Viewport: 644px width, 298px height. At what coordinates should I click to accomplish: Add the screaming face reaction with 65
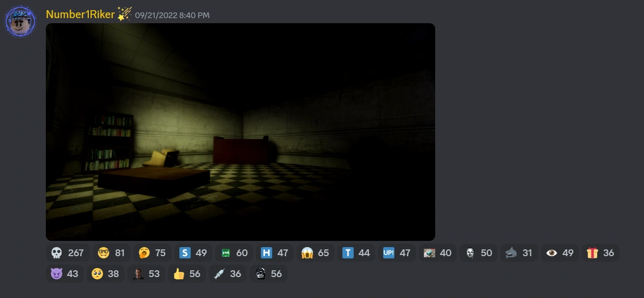(x=315, y=253)
